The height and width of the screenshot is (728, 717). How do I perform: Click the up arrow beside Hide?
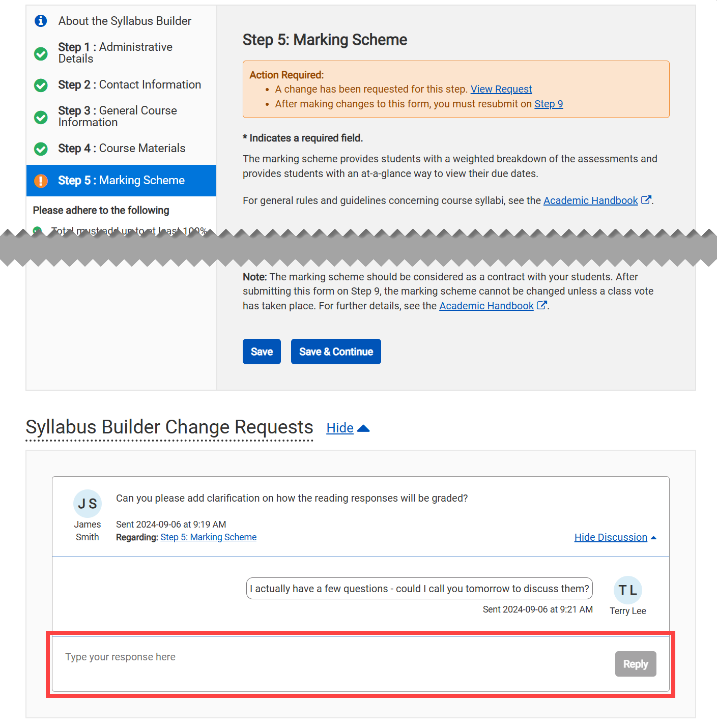tap(363, 428)
